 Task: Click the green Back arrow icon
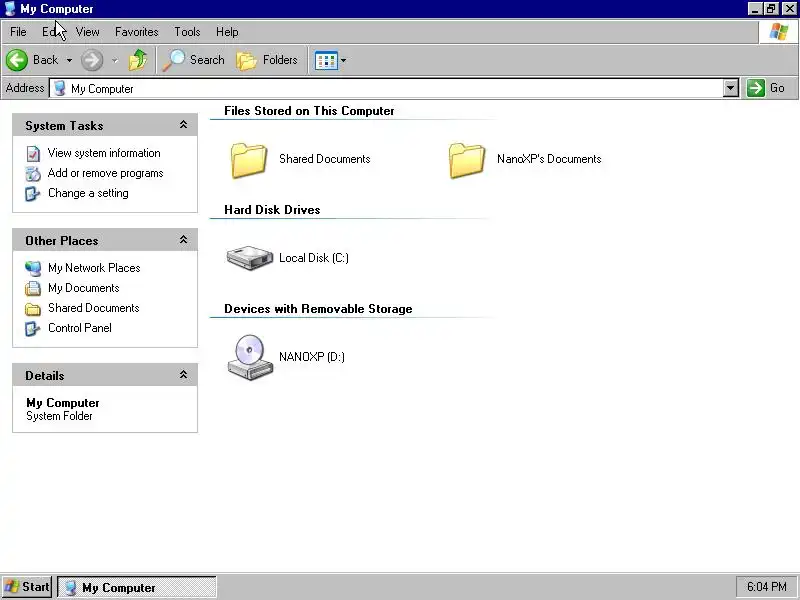pyautogui.click(x=17, y=60)
